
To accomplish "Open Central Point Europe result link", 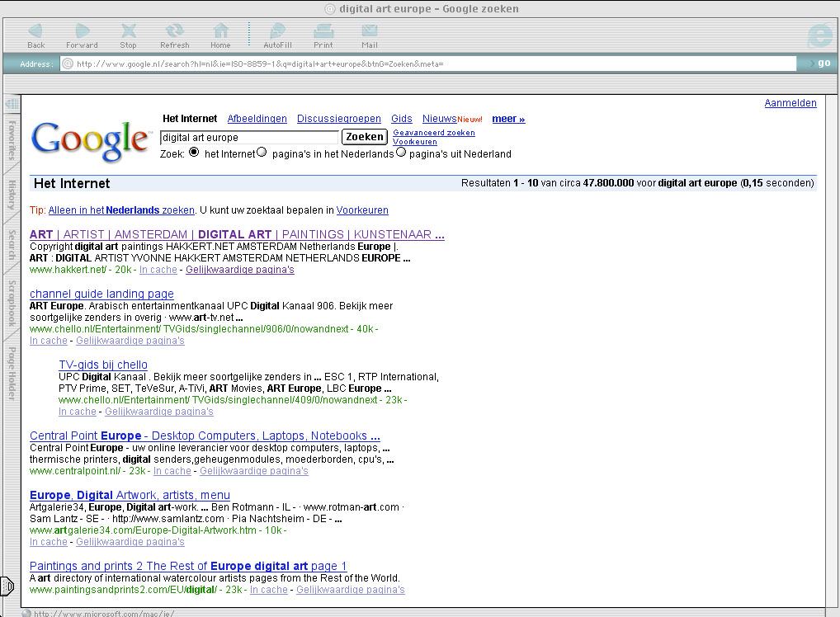I will pos(205,436).
